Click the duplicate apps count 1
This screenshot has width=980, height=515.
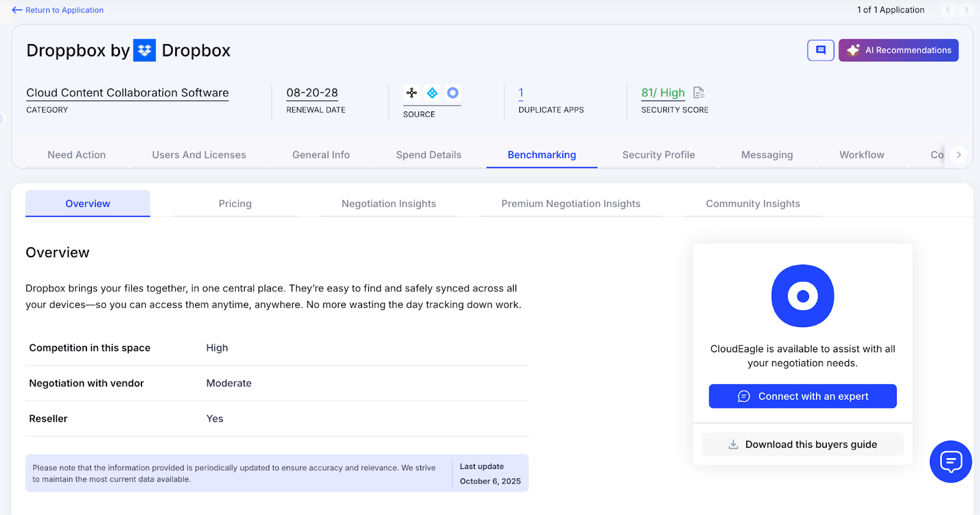point(521,93)
